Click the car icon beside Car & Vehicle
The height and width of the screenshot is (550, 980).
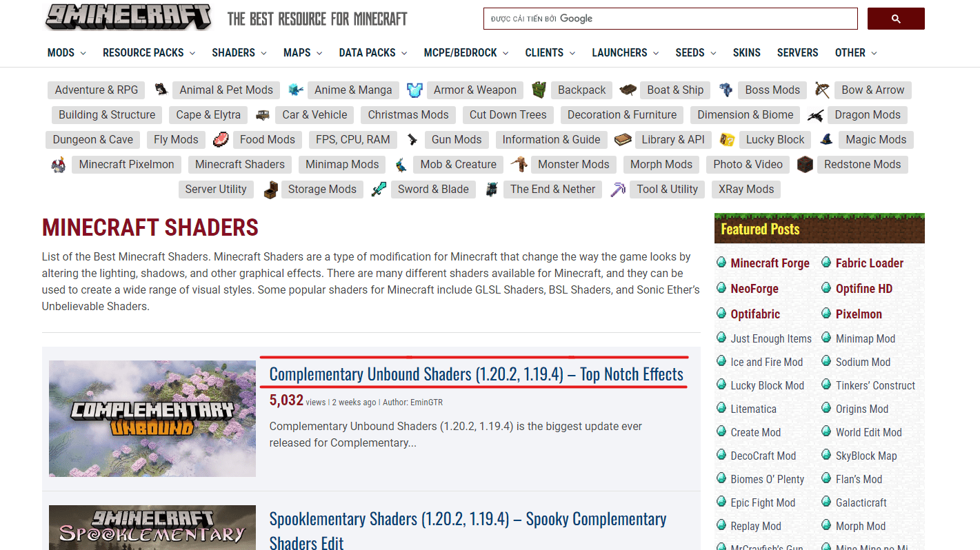pos(263,114)
